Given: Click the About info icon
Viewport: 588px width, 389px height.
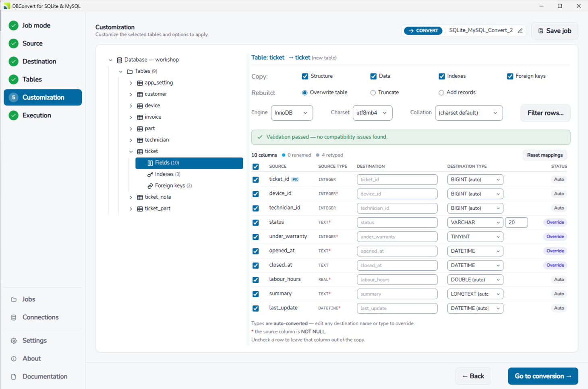Looking at the screenshot, I should click(x=14, y=359).
